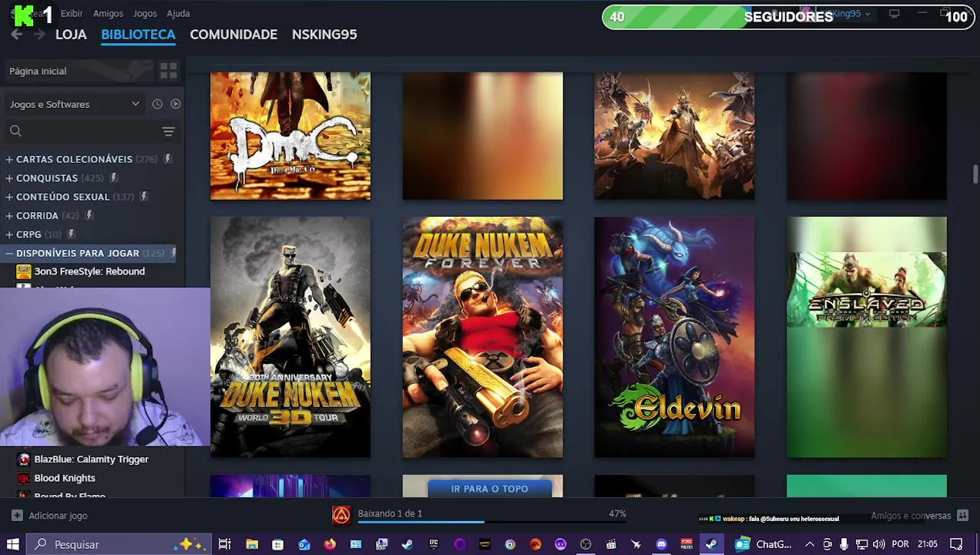This screenshot has height=555, width=980.
Task: Open the DmC Devil May Cry cover
Action: [290, 136]
